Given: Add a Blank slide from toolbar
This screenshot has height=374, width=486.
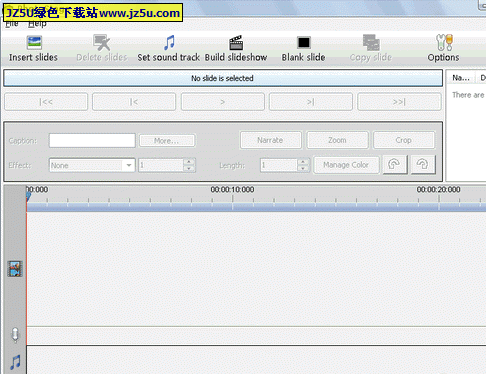Looking at the screenshot, I should (x=304, y=43).
